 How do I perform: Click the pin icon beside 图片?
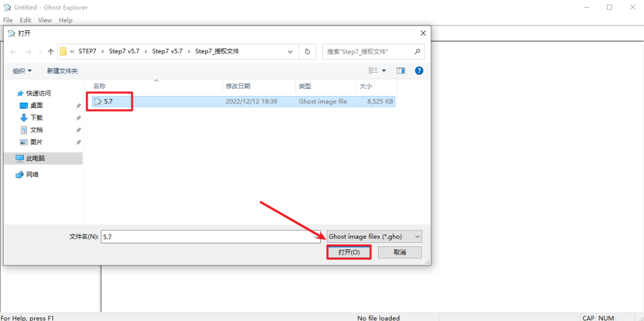click(78, 142)
